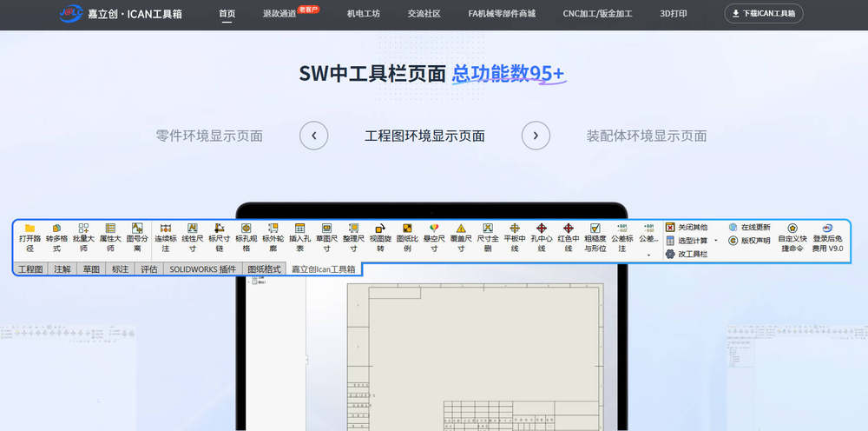This screenshot has height=431, width=868.
Task: Open 退款通道 in the navigation
Action: point(279,14)
